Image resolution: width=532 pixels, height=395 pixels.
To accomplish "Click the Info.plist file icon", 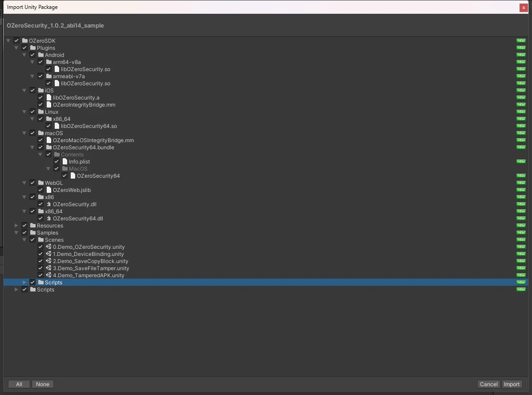I will 65,162.
